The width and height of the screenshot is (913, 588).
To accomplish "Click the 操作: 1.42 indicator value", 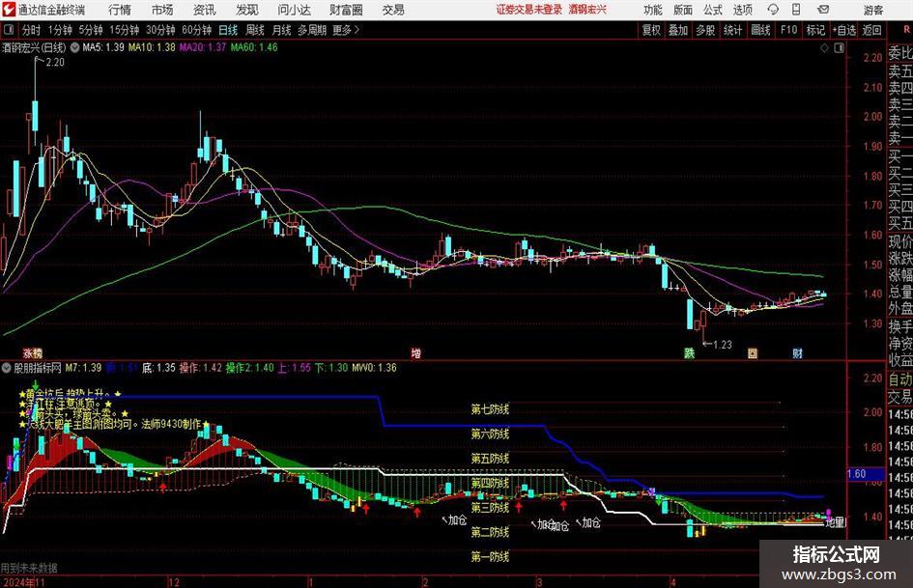I will [200, 368].
